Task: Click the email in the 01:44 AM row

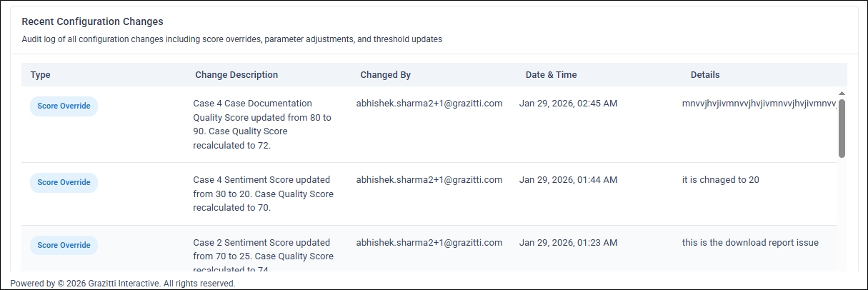Action: 429,180
